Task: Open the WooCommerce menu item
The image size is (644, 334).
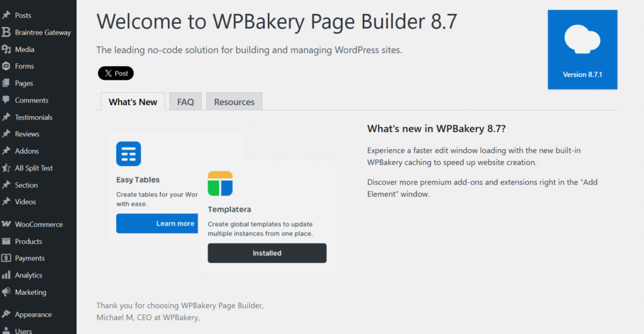Action: click(x=38, y=224)
